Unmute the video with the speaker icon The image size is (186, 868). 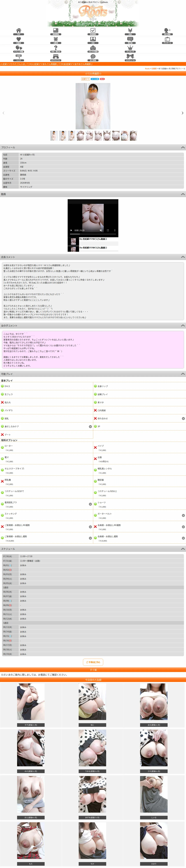click(101, 230)
